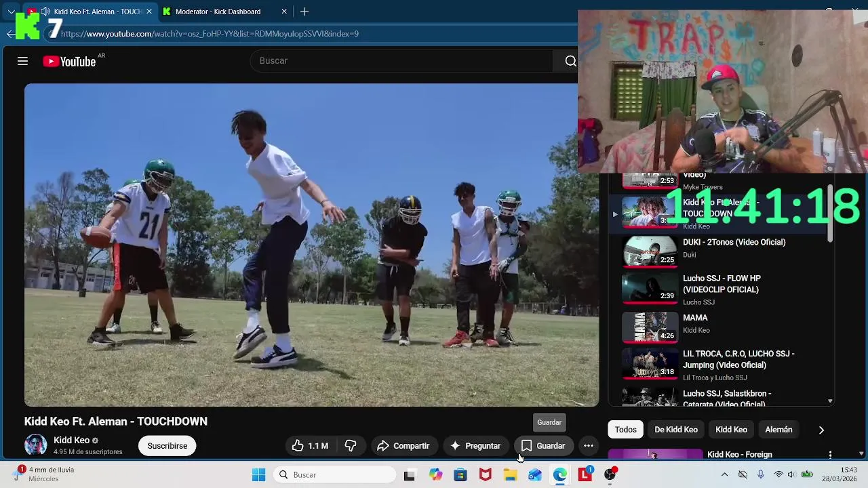Open Task View on the taskbar

click(409, 475)
